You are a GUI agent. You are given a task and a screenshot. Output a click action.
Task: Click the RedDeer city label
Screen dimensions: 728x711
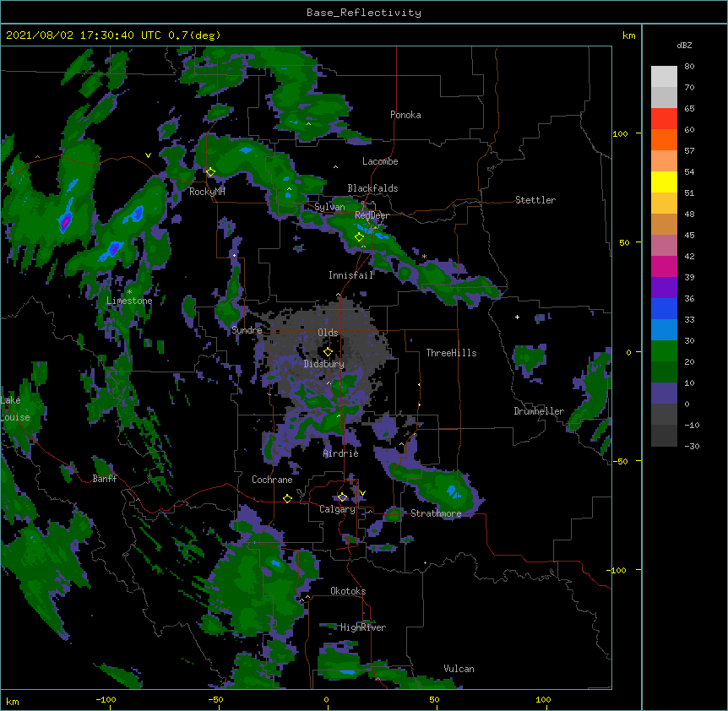(372, 215)
